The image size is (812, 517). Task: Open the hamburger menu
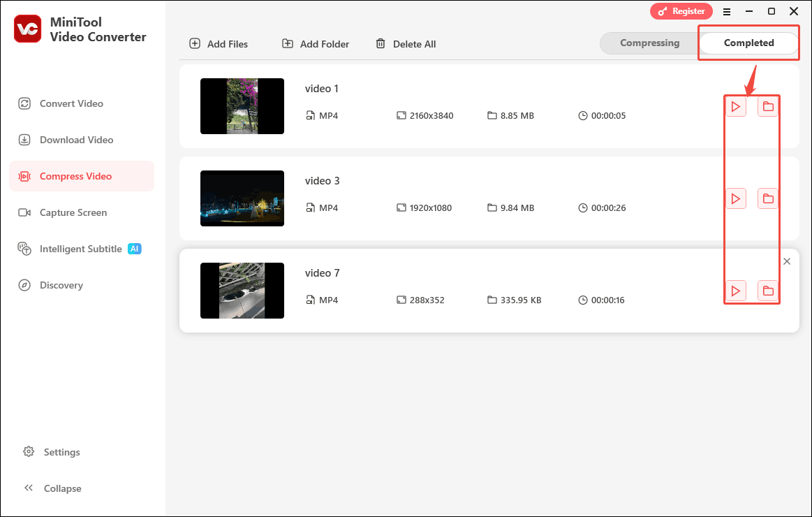point(727,11)
